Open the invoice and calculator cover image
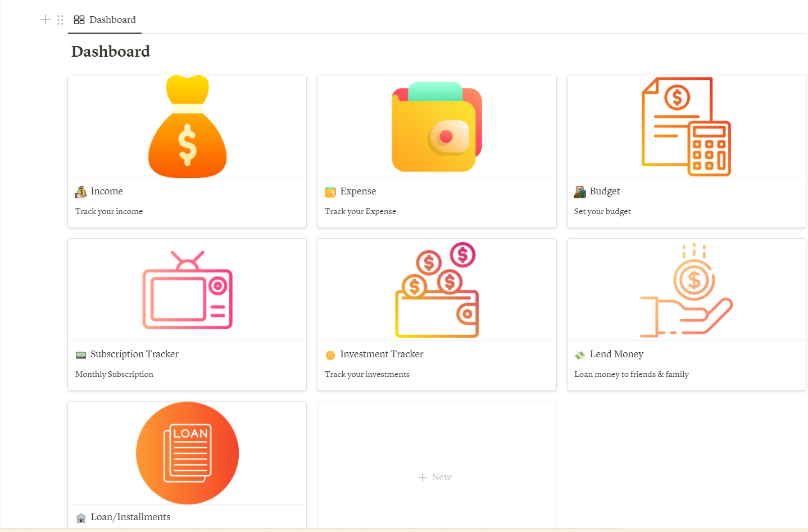 [686, 126]
